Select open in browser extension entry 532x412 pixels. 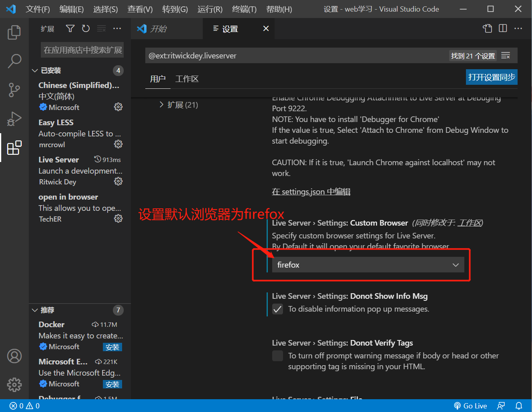[x=80, y=208]
